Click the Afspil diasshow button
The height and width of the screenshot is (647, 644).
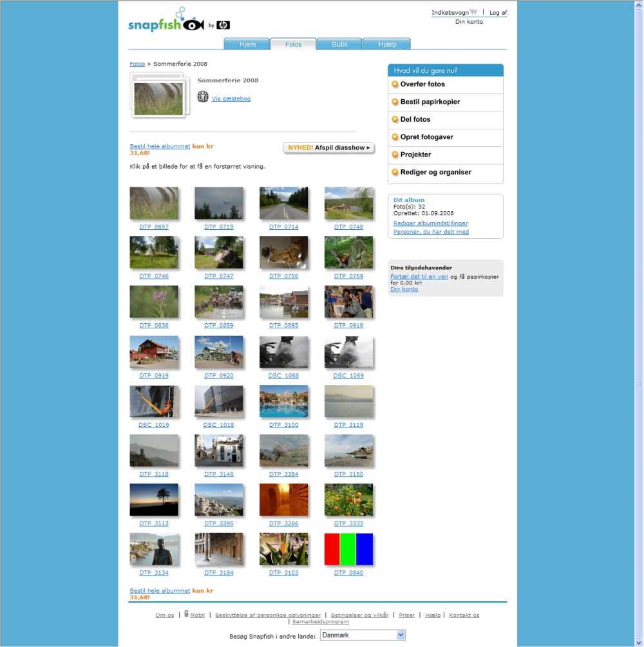point(328,147)
